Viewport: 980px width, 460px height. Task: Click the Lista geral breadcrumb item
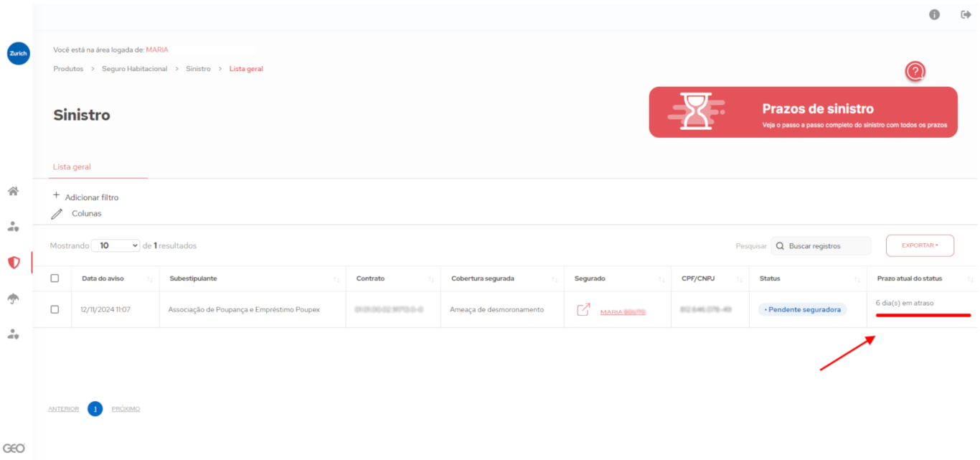[x=246, y=69]
